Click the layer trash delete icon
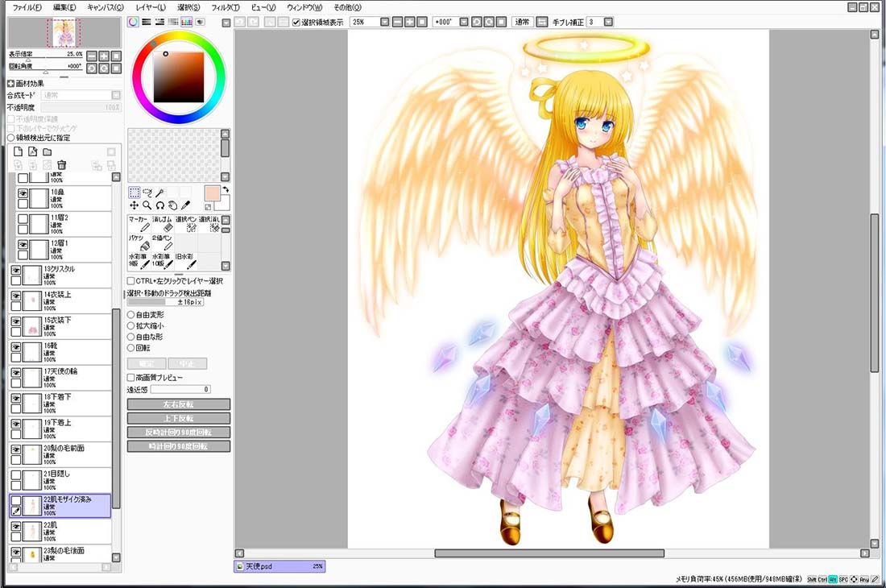 [x=61, y=165]
